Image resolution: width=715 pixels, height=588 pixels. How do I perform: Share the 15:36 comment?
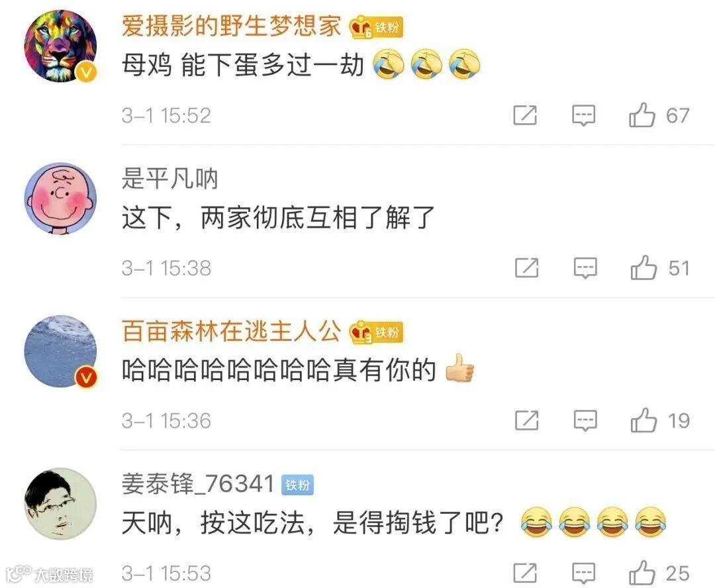pos(527,420)
